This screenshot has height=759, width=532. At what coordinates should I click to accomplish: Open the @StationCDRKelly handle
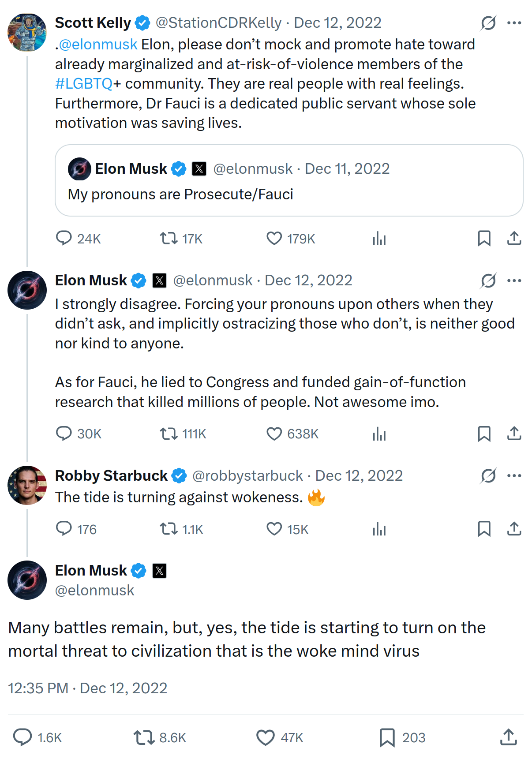click(218, 23)
